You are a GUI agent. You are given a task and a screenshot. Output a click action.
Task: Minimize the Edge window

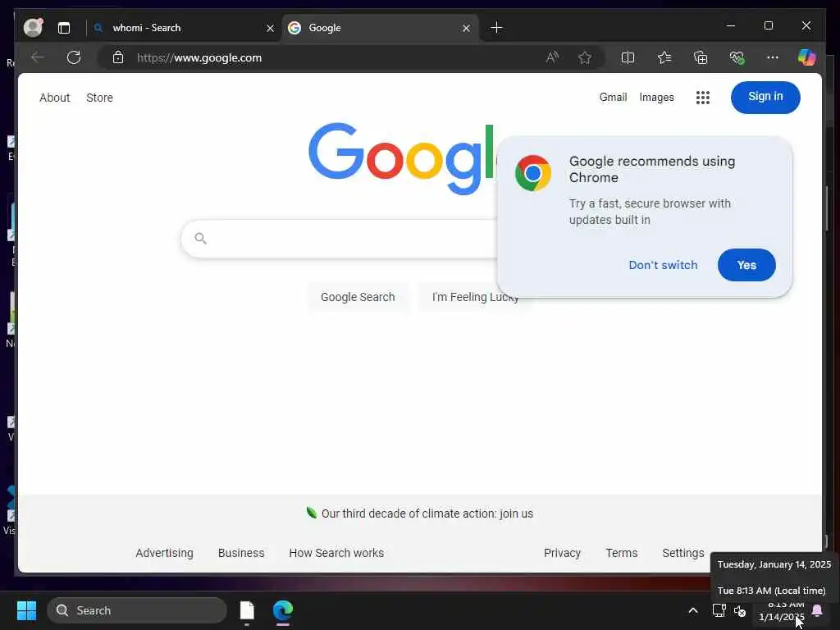(x=730, y=25)
